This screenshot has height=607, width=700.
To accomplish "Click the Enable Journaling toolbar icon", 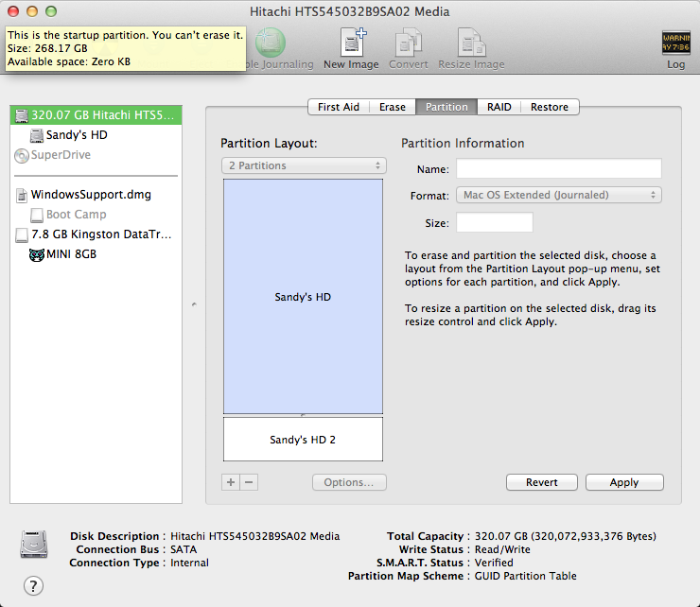I will click(271, 43).
